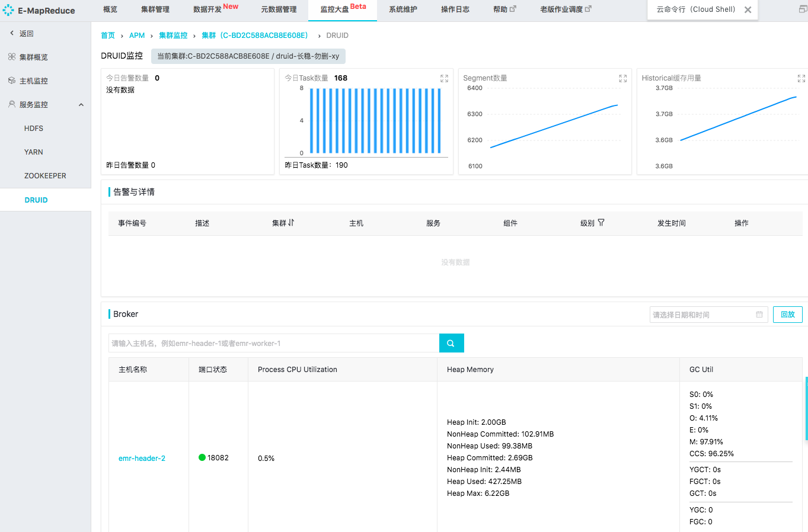Expand the 今日Task数量 chart fullscreen icon
This screenshot has width=808, height=532.
(x=444, y=78)
